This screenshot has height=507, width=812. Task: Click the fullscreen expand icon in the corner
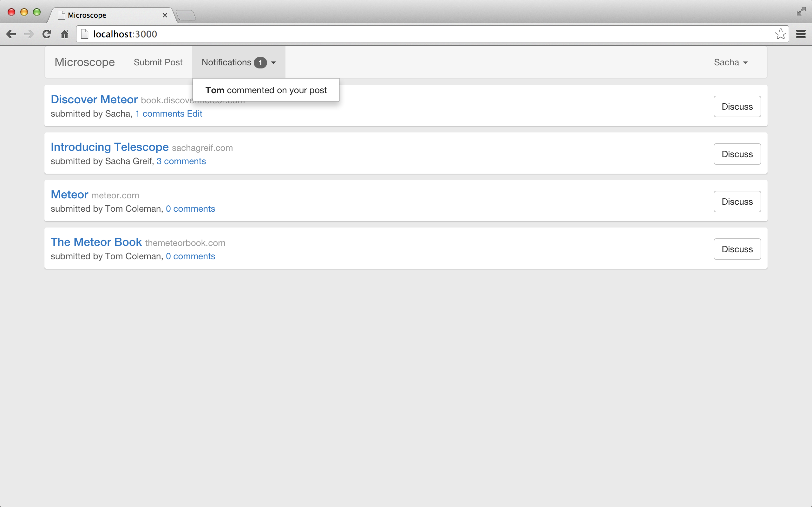(x=802, y=11)
